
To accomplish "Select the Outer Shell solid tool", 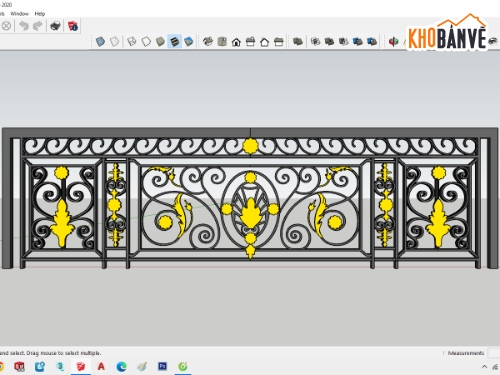I will pyautogui.click(x=298, y=42).
